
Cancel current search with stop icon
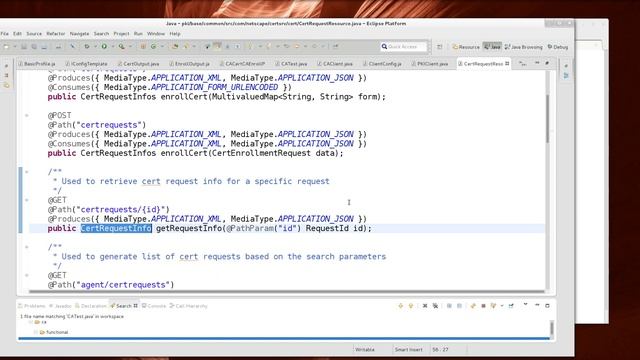pos(483,306)
